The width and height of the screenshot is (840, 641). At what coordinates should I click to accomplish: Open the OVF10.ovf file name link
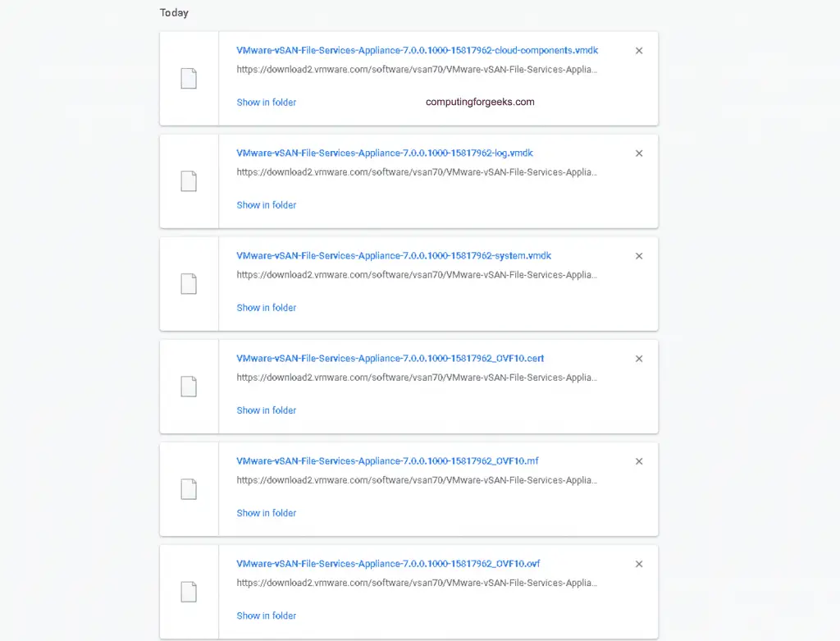click(x=388, y=564)
